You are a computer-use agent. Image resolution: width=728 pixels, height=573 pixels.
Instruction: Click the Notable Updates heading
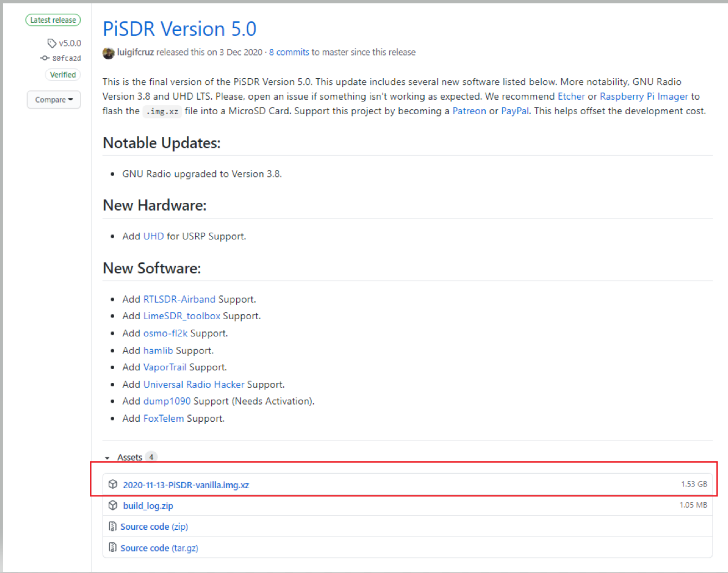[x=161, y=143]
